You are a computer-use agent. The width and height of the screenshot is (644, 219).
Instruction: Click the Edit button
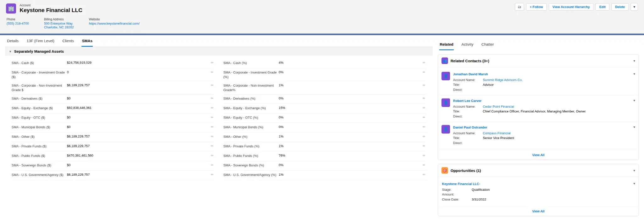click(602, 7)
